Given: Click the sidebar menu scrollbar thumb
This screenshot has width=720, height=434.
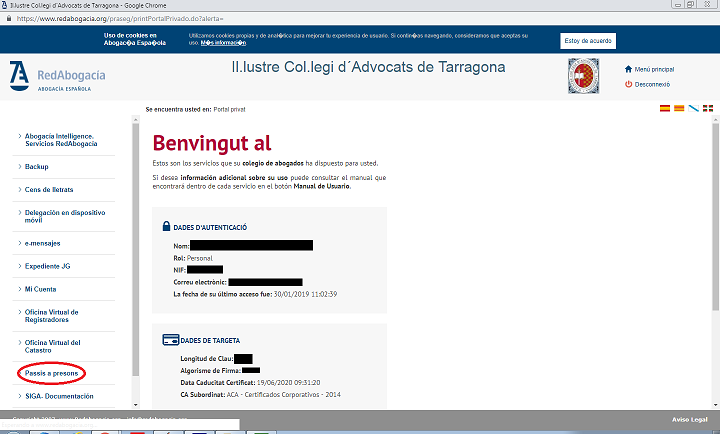Looking at the screenshot, I should click(x=135, y=249).
